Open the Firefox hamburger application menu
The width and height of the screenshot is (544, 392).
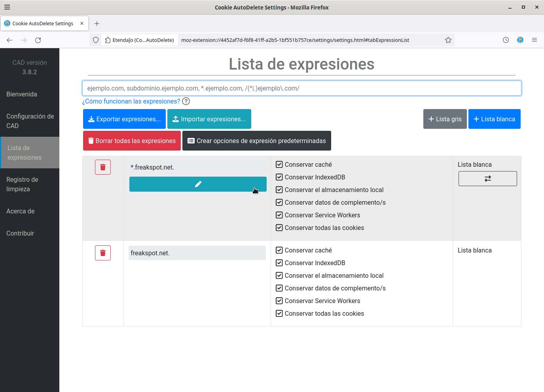(534, 40)
